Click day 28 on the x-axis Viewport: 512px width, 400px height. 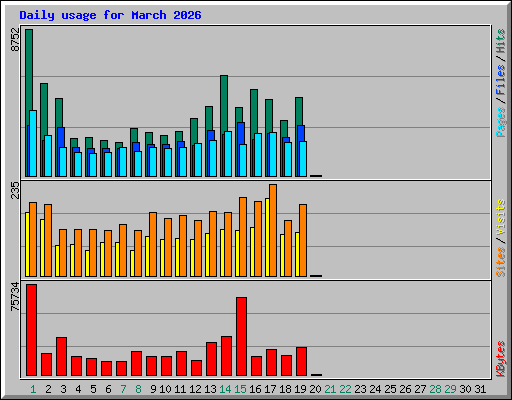click(435, 389)
